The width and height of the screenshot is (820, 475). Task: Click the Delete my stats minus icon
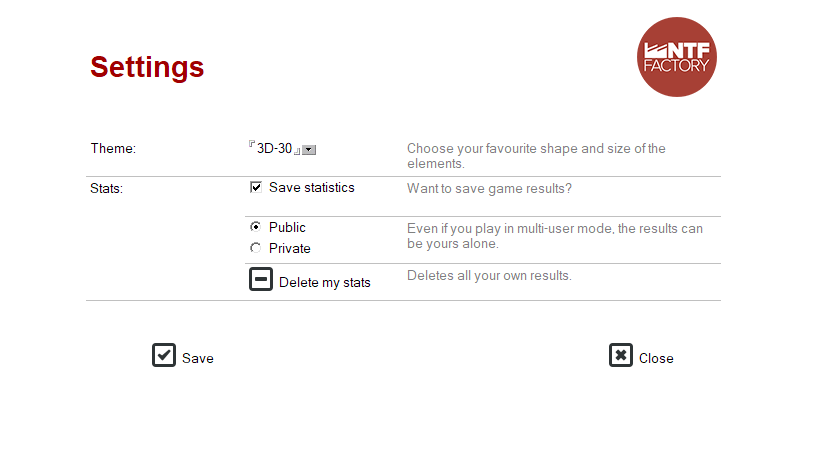pyautogui.click(x=261, y=279)
